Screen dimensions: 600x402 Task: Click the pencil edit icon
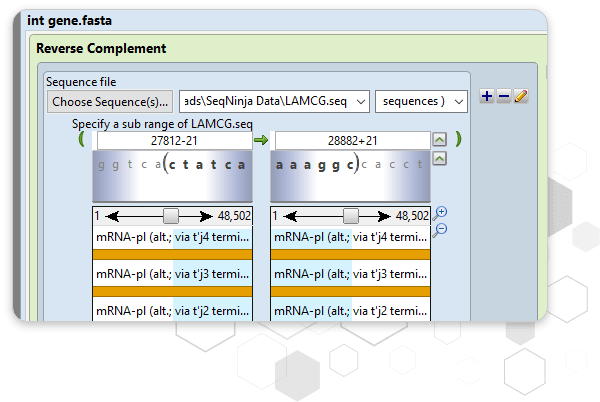click(521, 96)
